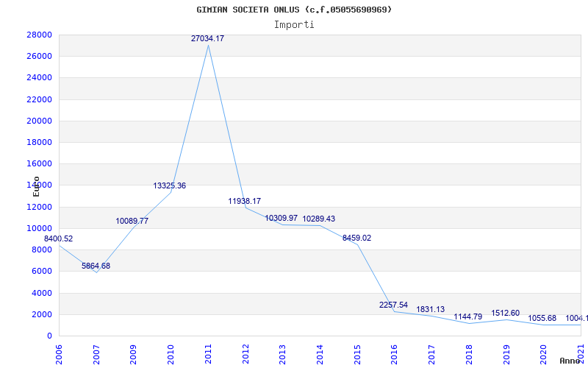This screenshot has height=368, width=588.
Task: Select the Importi subtitle text
Action: click(x=294, y=25)
